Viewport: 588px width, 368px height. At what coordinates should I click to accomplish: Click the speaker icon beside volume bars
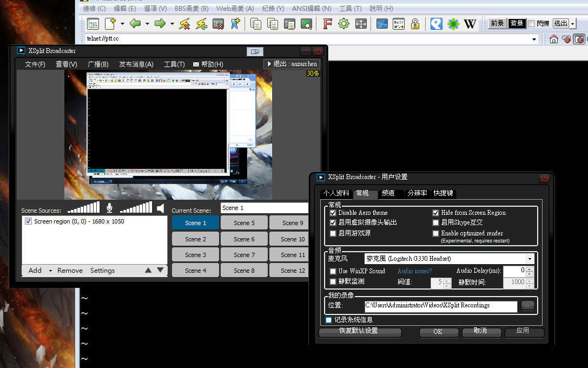pyautogui.click(x=161, y=208)
